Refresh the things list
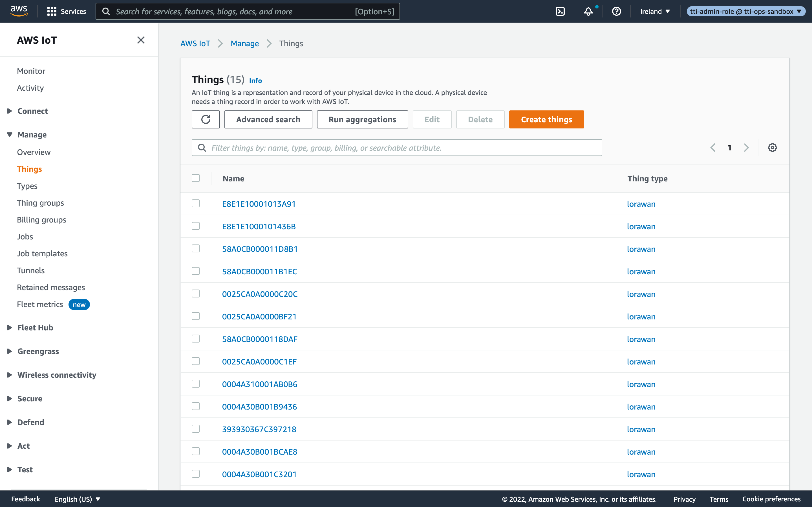 coord(206,119)
